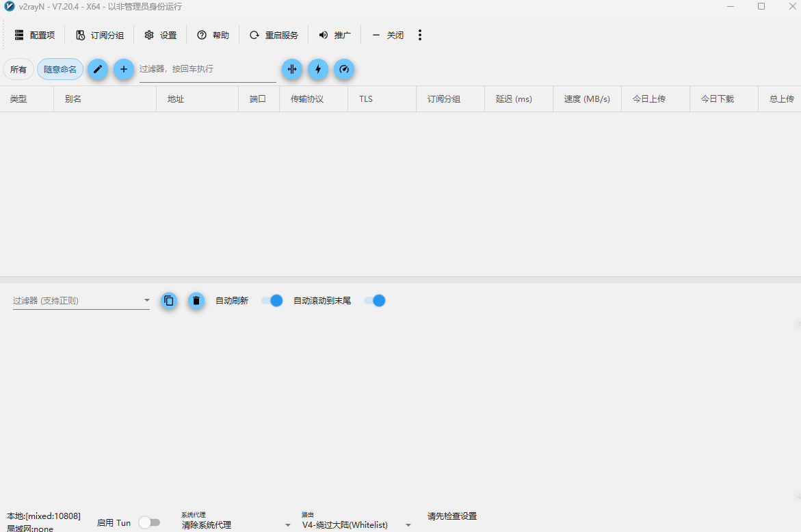Screen dimensions: 801x532
Task: Sort by 今日下载 column header
Action: point(724,99)
